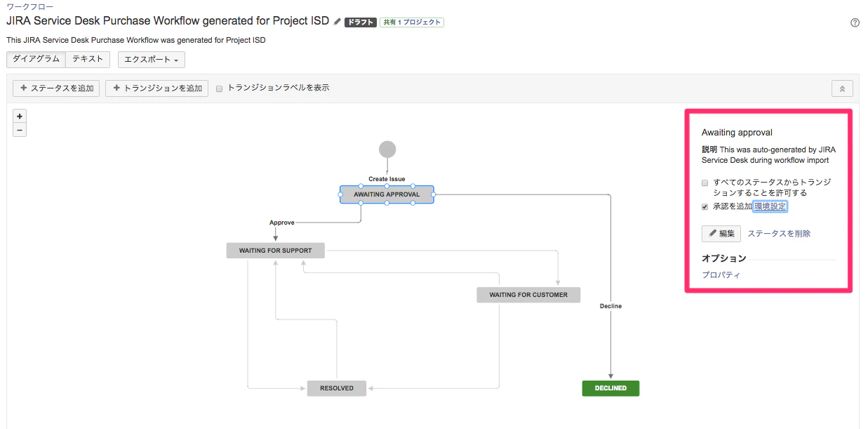Check すべてのステータスからトランジション checkbox
The image size is (868, 429).
coord(705,183)
